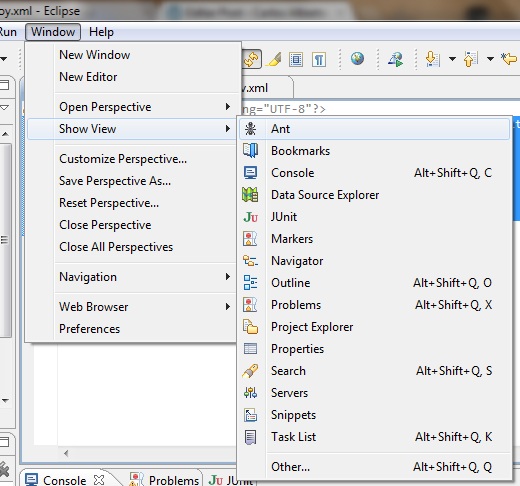Viewport: 520px width, 486px height.
Task: Select Close All Perspectives
Action: click(133, 247)
